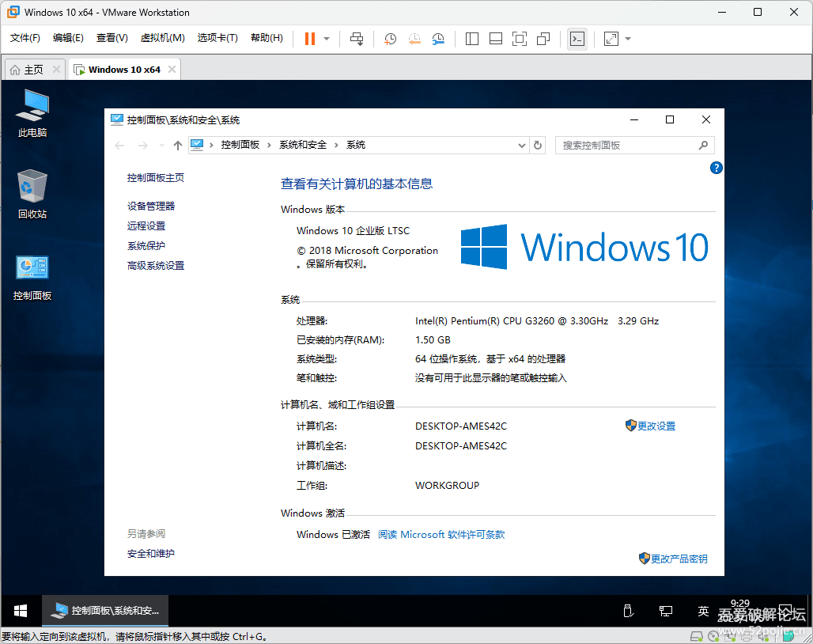The height and width of the screenshot is (644, 813).
Task: Click the virtual network adapter status icon
Action: 729,635
